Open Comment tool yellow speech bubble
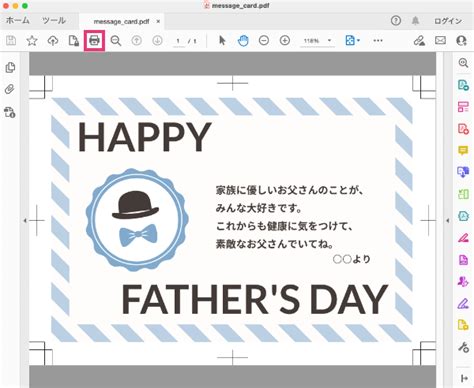The image size is (474, 388). coord(463,150)
